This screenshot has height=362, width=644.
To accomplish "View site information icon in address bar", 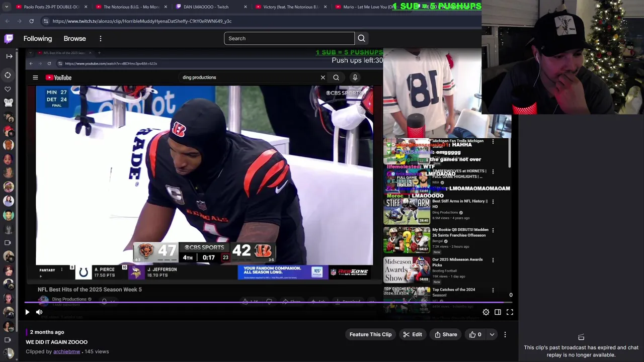I will click(x=46, y=21).
